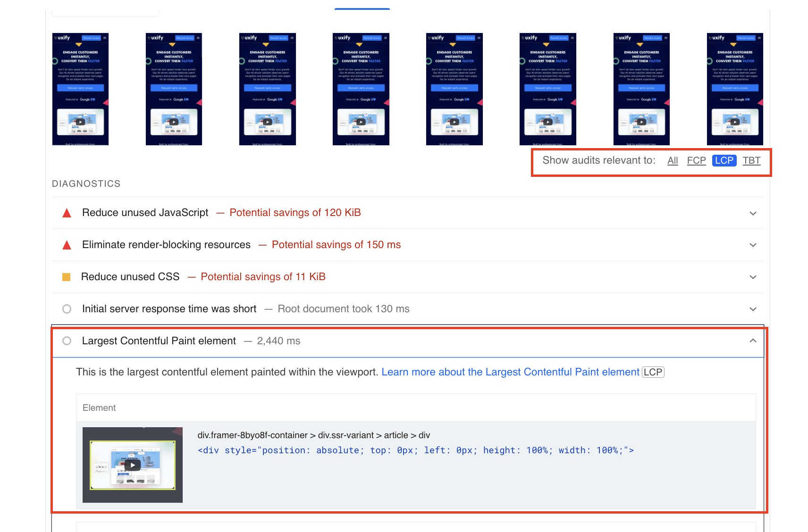Click the gray circle icon on Initial server response row

[x=67, y=309]
